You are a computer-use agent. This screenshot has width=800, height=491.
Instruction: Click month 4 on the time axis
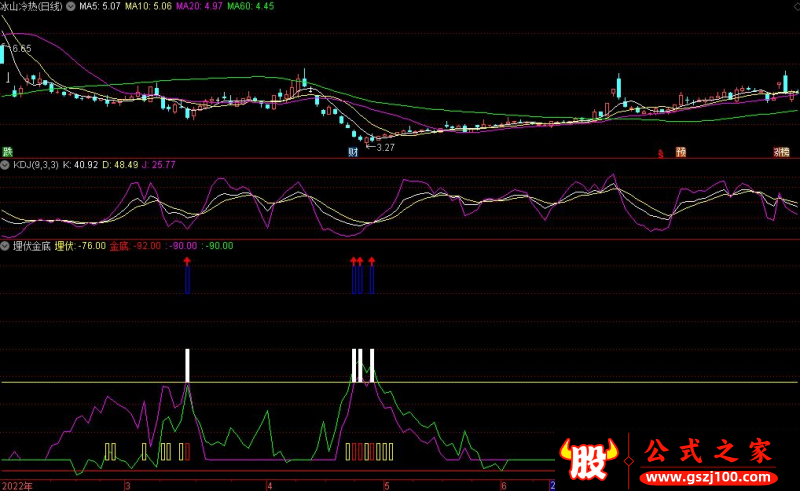click(x=270, y=486)
